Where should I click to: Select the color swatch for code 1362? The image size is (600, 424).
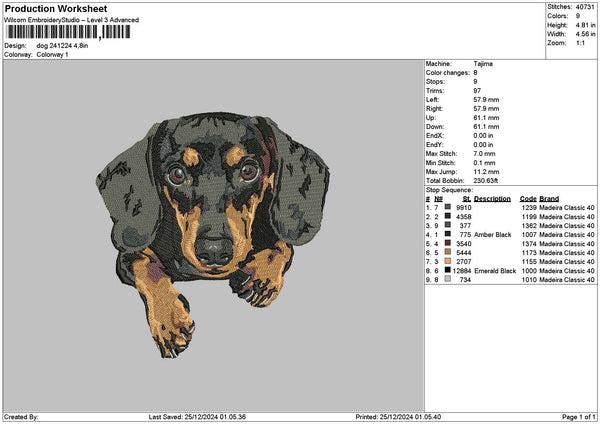click(x=448, y=225)
